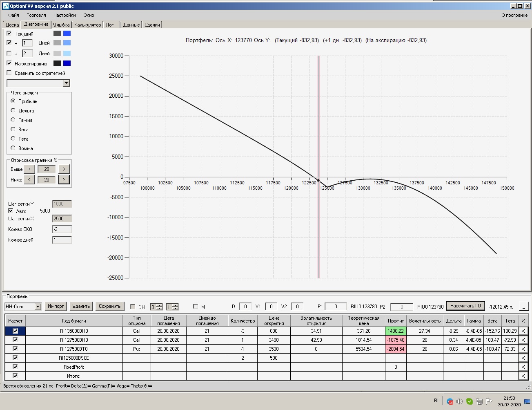Toggle the Текущий curve checkbox
The width and height of the screenshot is (532, 410).
pos(9,34)
